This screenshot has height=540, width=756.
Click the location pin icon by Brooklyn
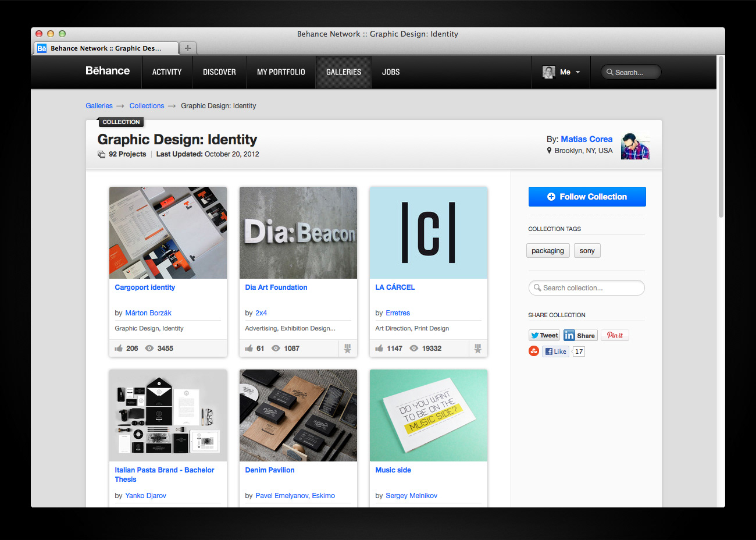[549, 150]
